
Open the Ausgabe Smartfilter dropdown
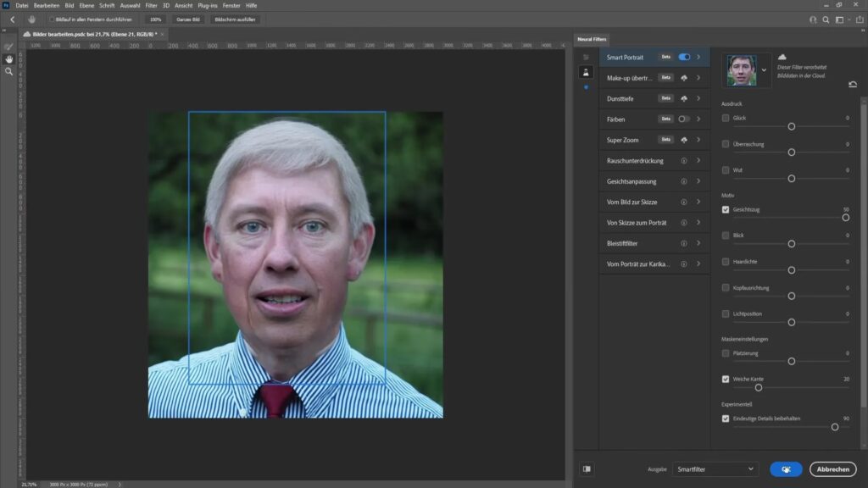pos(716,469)
